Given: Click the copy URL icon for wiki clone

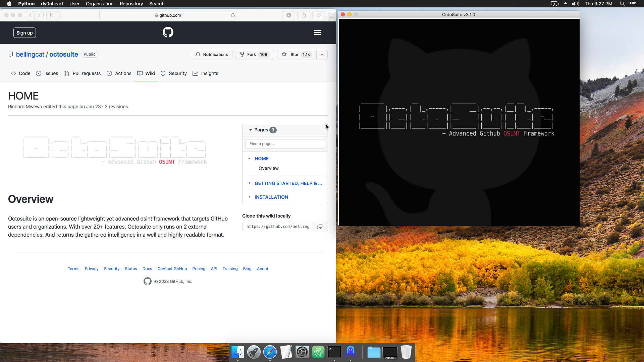Looking at the screenshot, I should [320, 226].
